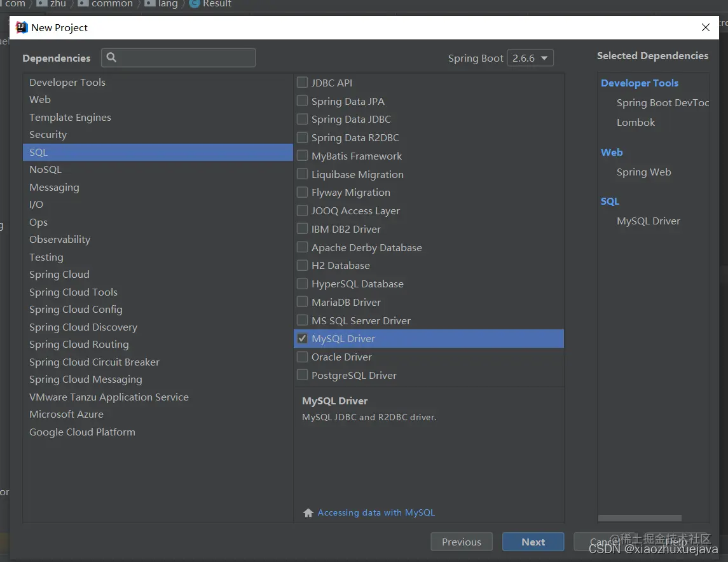Image resolution: width=728 pixels, height=562 pixels.
Task: Tick the Flyway Migration checkbox
Action: 302,192
